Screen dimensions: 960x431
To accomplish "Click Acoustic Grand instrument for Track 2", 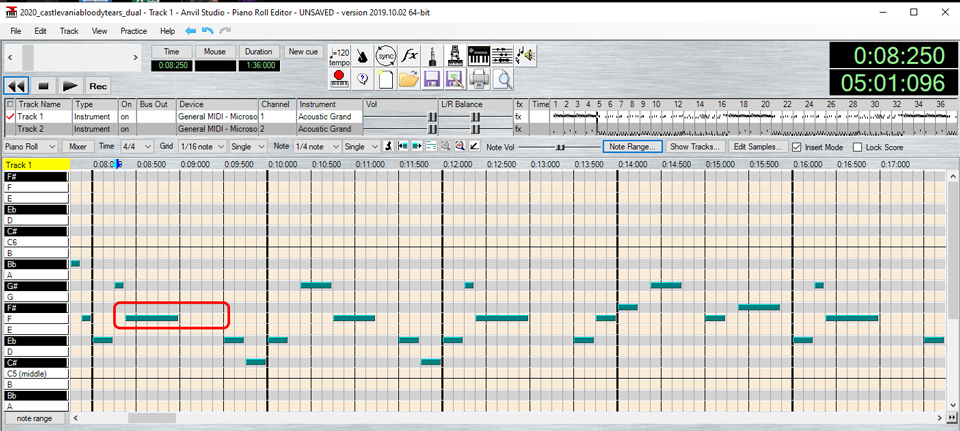I will (x=330, y=129).
